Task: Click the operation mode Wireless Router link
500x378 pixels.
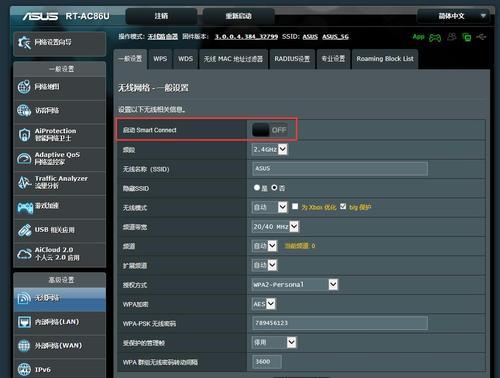Action: coord(163,37)
